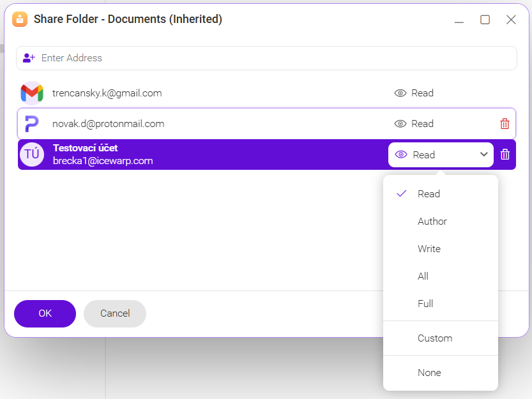Click the TÚ avatar for Testovací účet
This screenshot has height=399, width=532.
[x=31, y=154]
